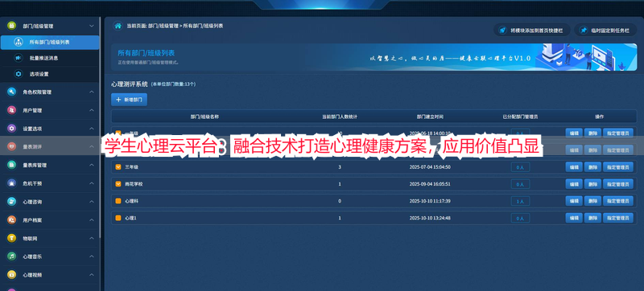Collapse the 部门/班级管理 menu chevron
The width and height of the screenshot is (644, 291).
tap(92, 26)
